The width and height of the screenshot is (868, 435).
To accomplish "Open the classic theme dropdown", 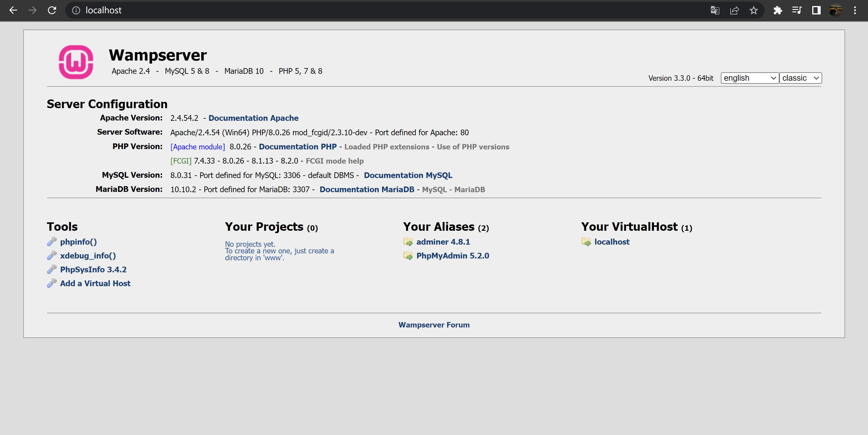I will click(x=800, y=78).
